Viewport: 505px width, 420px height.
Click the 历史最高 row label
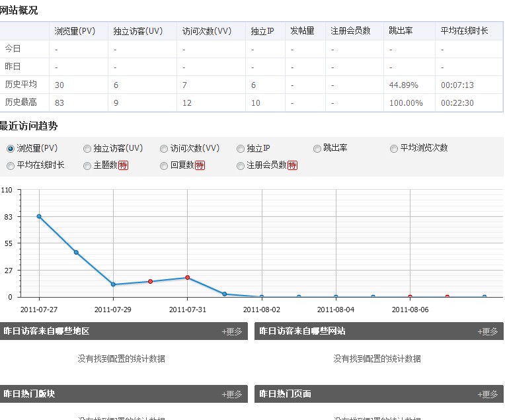pyautogui.click(x=20, y=102)
